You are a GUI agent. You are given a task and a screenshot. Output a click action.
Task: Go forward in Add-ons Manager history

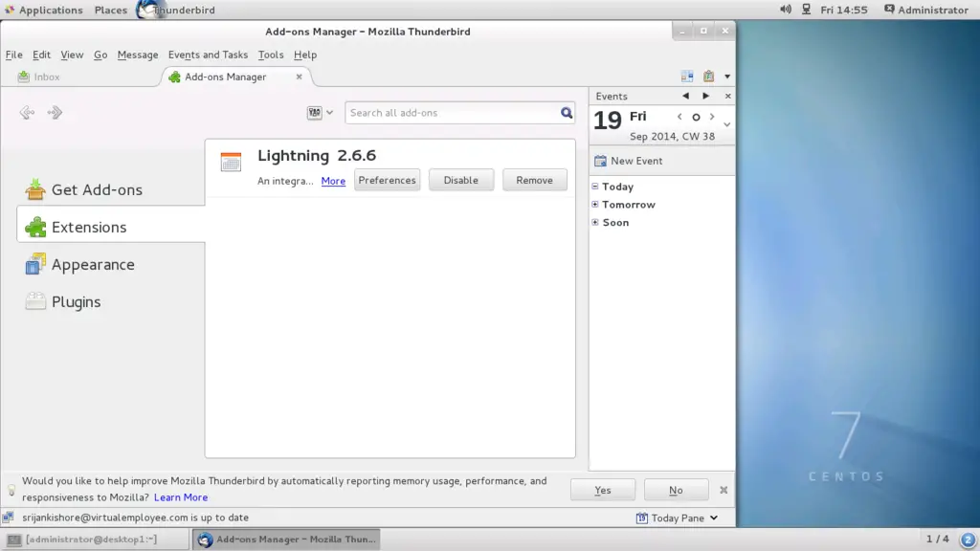55,113
